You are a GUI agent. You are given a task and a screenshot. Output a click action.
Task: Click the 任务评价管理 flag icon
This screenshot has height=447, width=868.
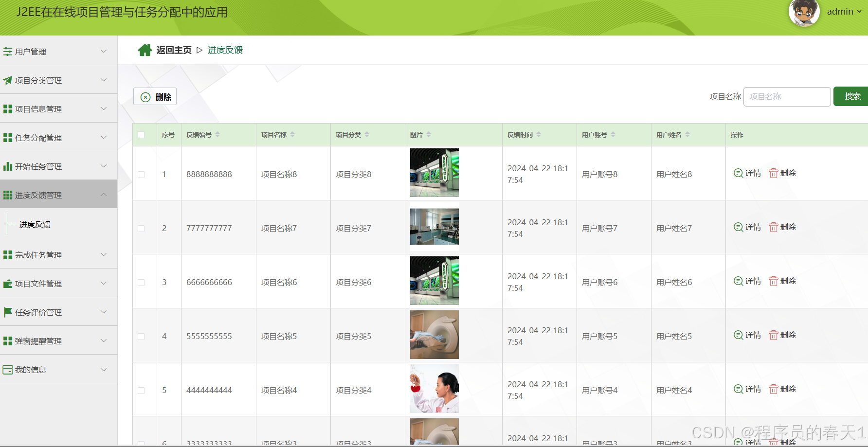click(8, 312)
